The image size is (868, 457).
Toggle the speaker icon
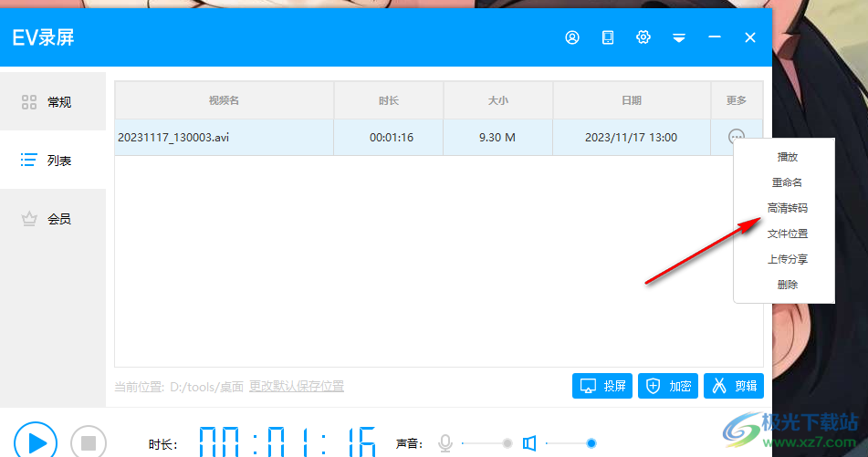tap(529, 443)
